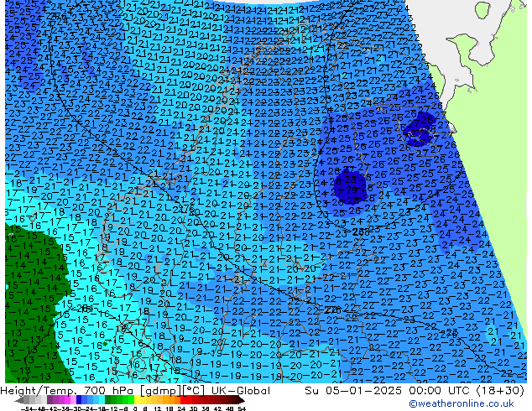Click the (18+30) forecast offset text

(500, 391)
